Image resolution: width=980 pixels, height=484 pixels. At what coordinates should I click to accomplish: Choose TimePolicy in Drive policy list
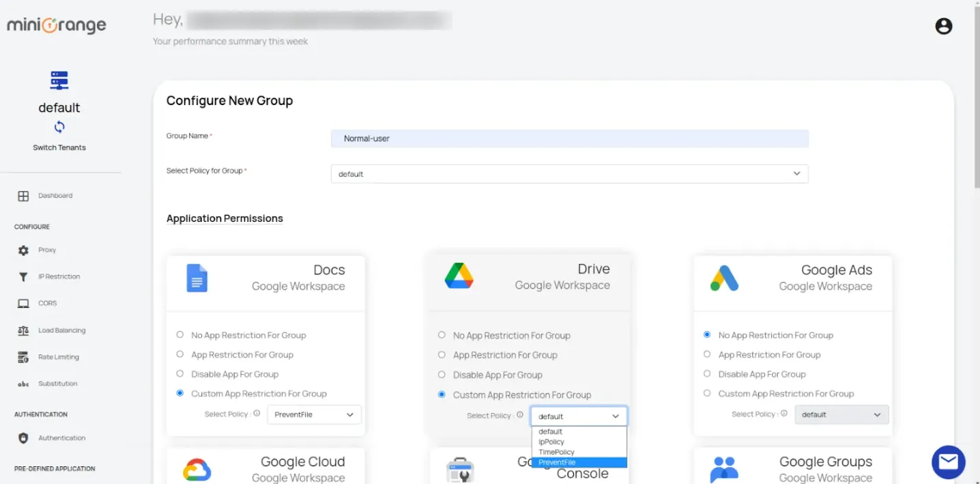[579, 452]
